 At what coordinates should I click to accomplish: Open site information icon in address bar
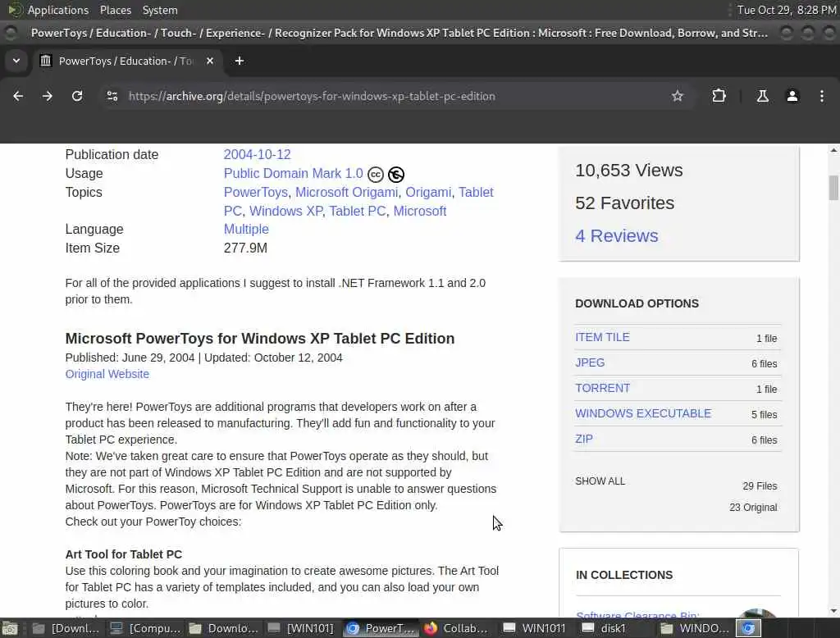point(112,96)
